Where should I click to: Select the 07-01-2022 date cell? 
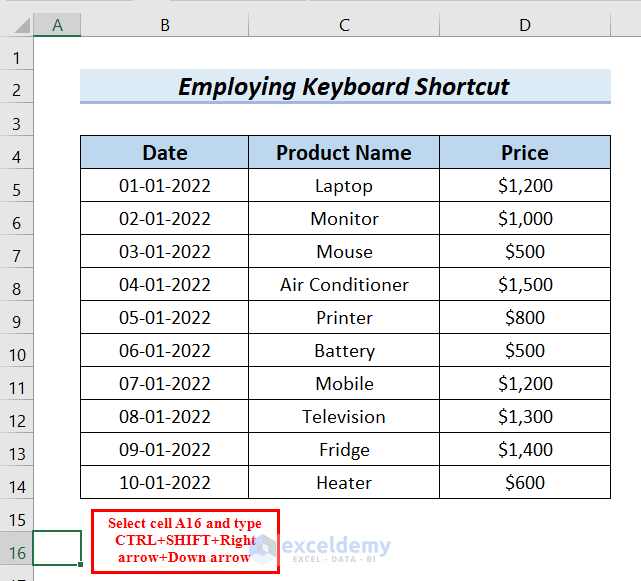point(164,384)
